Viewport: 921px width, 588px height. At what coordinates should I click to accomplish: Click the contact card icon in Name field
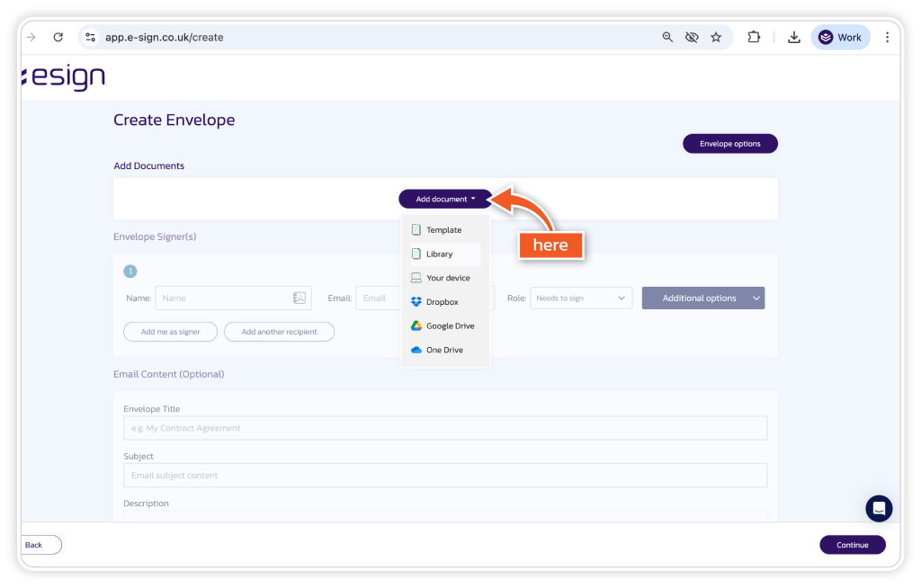point(300,298)
